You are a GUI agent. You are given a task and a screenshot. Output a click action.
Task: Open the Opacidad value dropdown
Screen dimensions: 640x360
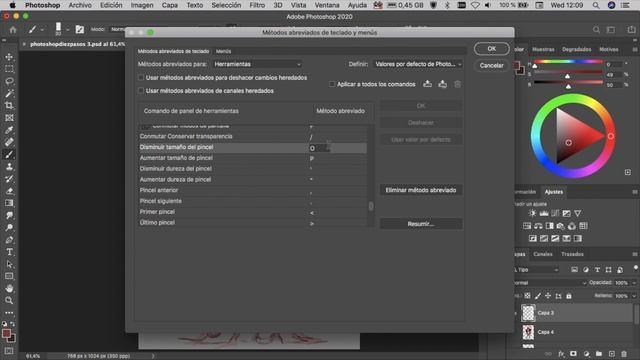tap(634, 282)
